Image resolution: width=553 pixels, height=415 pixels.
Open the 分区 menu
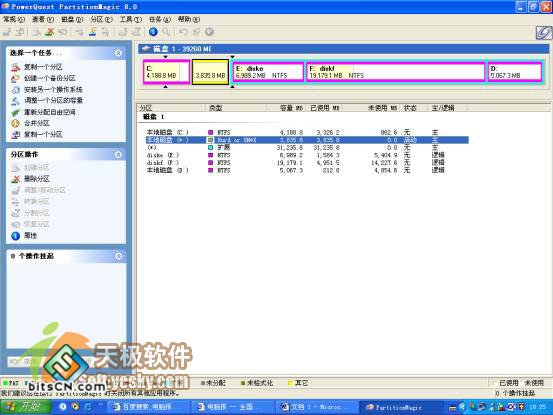[x=102, y=19]
